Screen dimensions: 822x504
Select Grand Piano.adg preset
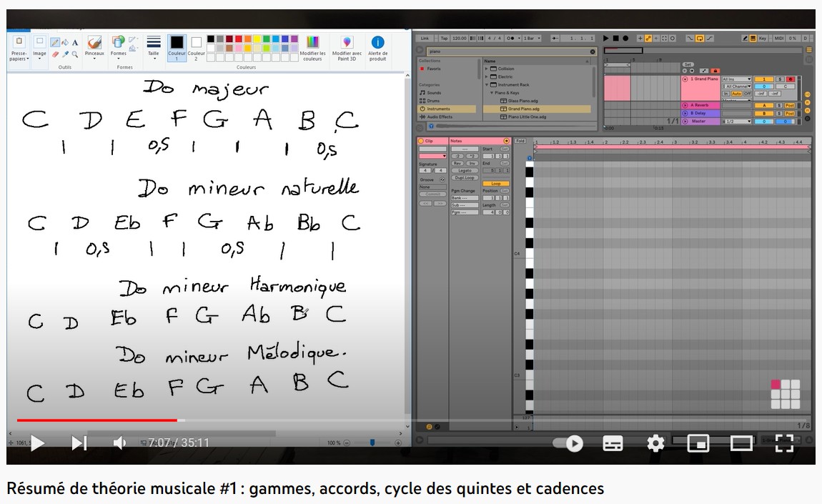[x=537, y=109]
